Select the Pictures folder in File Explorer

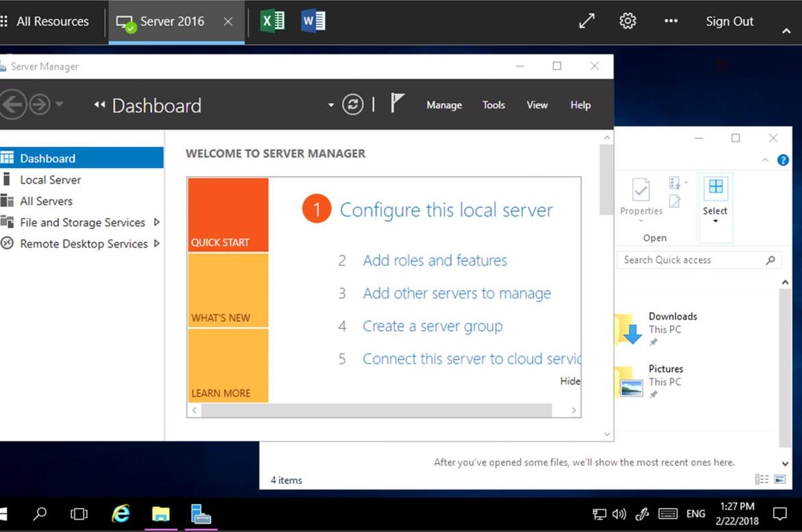tap(651, 381)
